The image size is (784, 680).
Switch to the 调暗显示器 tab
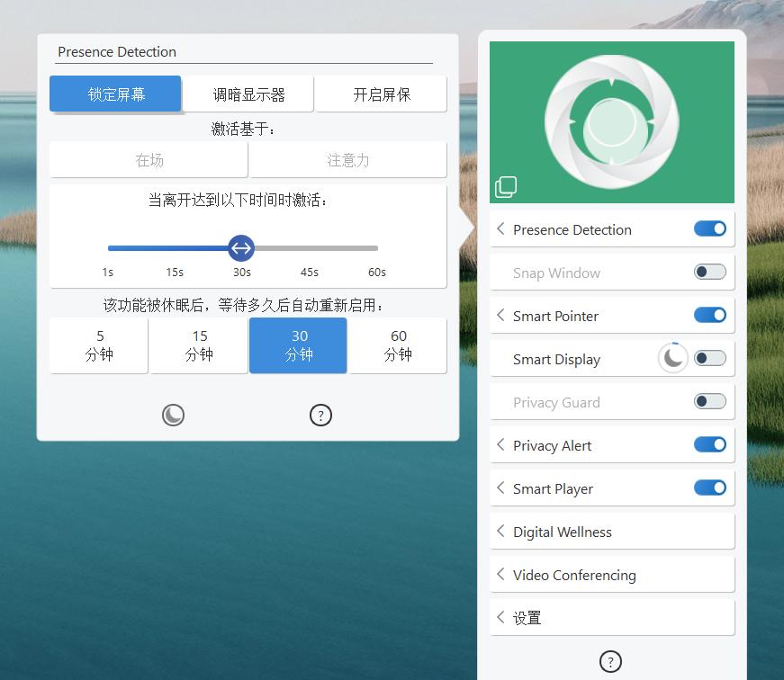[248, 94]
